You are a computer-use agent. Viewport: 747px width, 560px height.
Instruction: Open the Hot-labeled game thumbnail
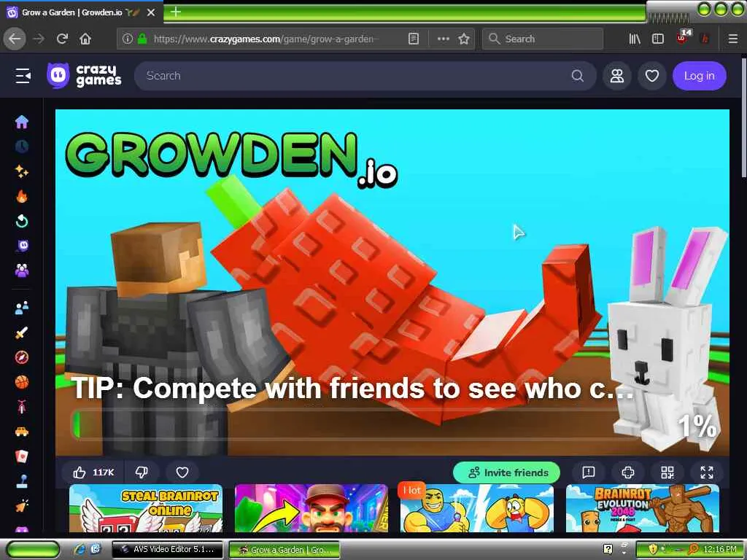coord(477,508)
